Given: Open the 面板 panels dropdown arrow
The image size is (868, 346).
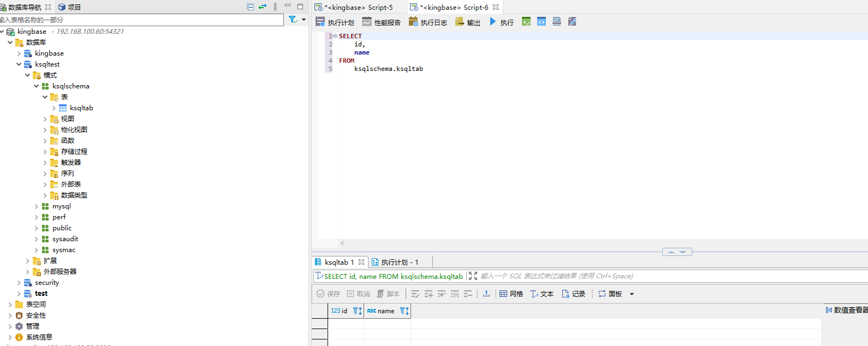Looking at the screenshot, I should tap(632, 294).
